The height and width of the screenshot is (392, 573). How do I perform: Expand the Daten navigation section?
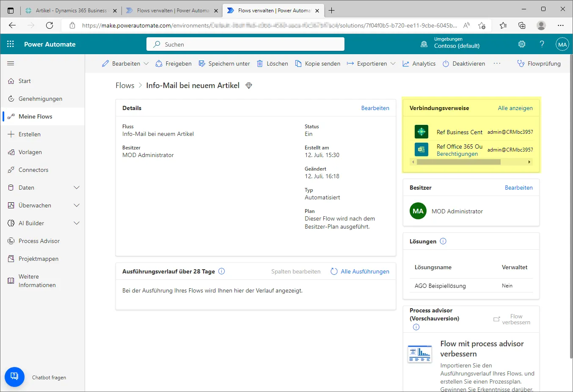tap(77, 188)
